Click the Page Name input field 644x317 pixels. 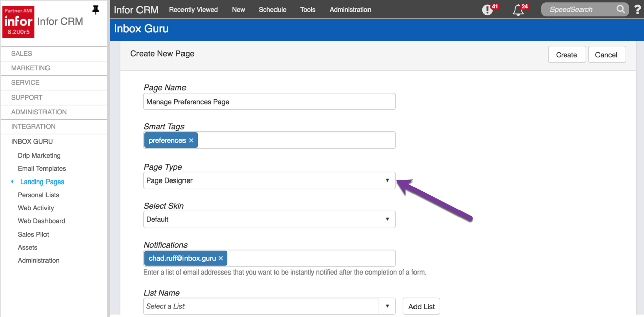pyautogui.click(x=269, y=101)
